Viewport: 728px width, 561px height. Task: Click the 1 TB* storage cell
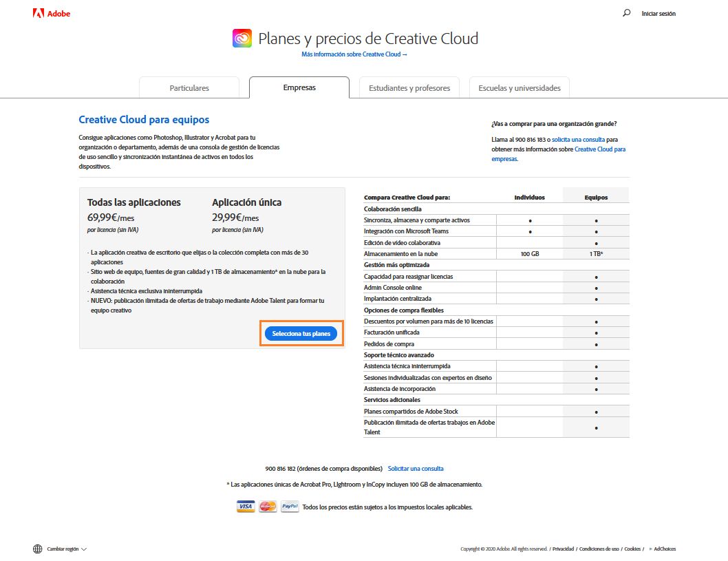pos(596,254)
